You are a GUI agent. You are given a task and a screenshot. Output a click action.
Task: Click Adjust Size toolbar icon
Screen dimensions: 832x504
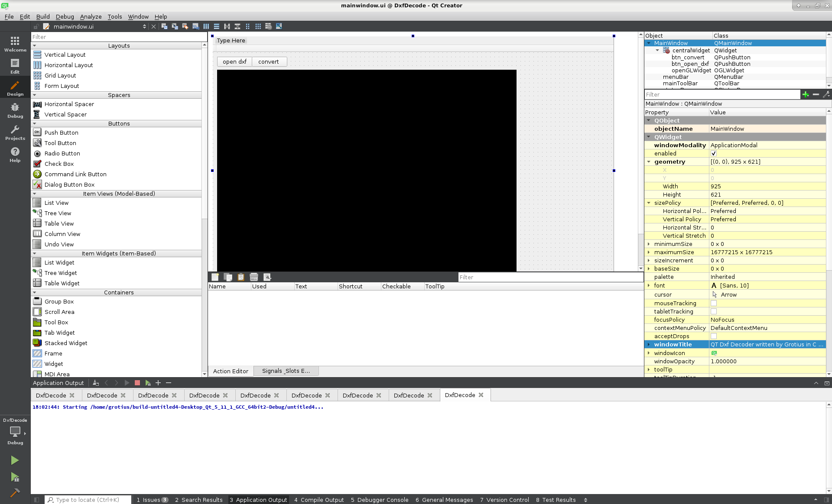click(x=279, y=26)
